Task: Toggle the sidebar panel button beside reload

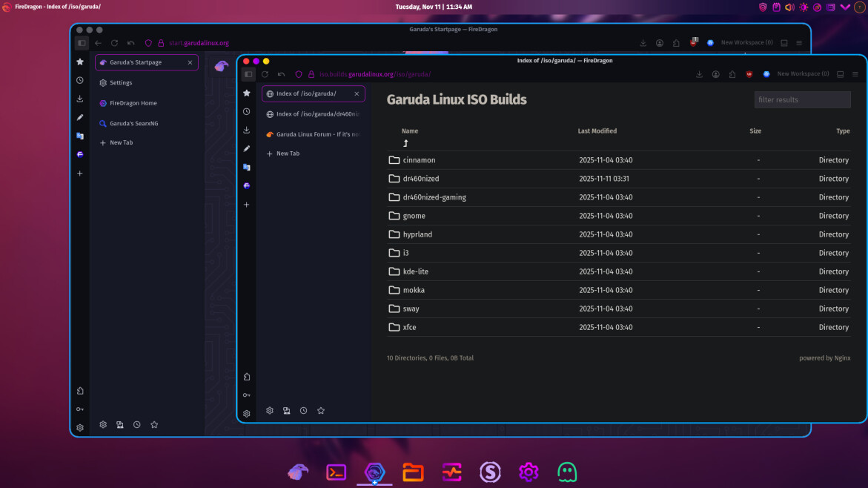Action: pyautogui.click(x=248, y=74)
